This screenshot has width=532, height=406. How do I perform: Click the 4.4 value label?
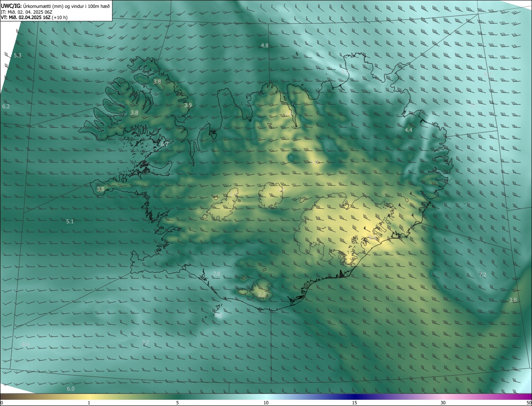[409, 130]
